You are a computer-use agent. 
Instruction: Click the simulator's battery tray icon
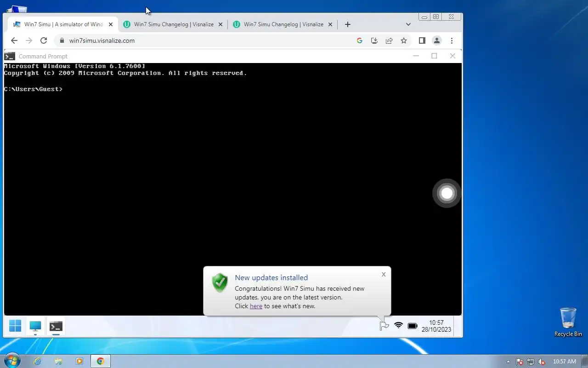[413, 326]
